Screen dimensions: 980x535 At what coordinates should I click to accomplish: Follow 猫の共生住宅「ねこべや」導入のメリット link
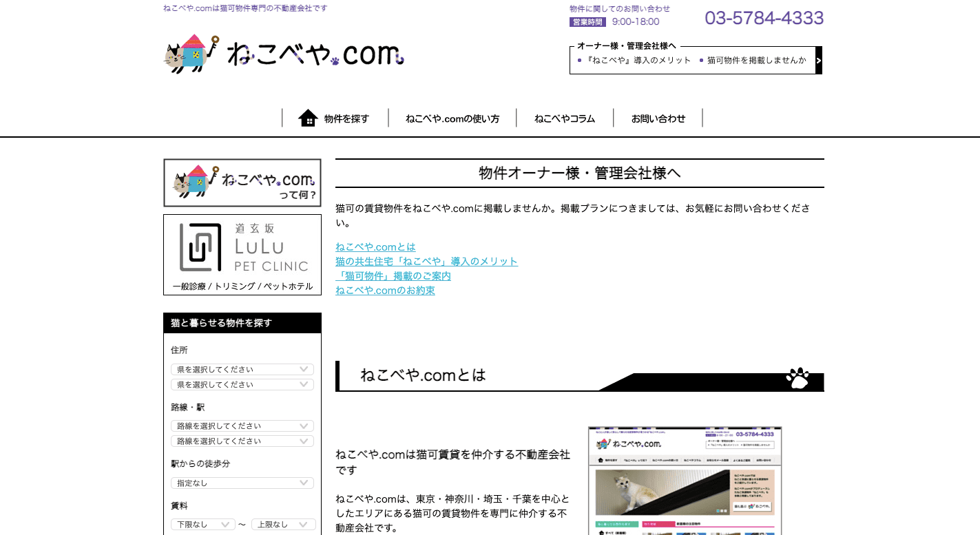pos(426,262)
